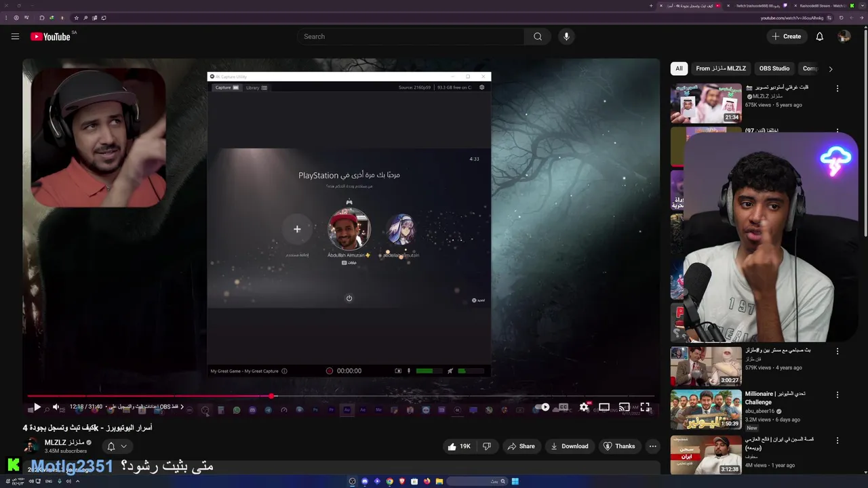The height and width of the screenshot is (488, 868).
Task: Open the 21:34 recommended video thumbnail
Action: tap(706, 103)
